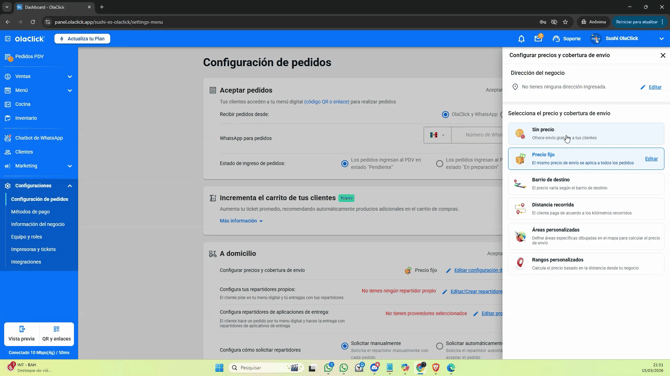Image resolution: width=670 pixels, height=376 pixels.
Task: Open the notifications bell icon
Action: point(521,39)
